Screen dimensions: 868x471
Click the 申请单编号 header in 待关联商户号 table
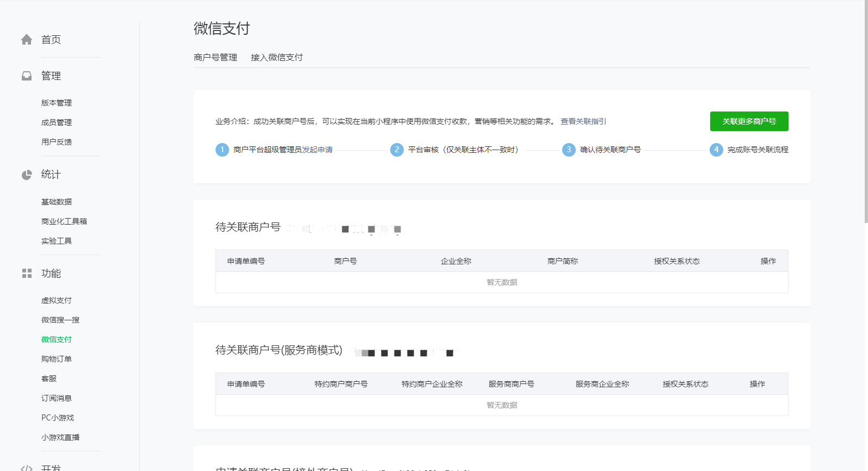pyautogui.click(x=246, y=261)
